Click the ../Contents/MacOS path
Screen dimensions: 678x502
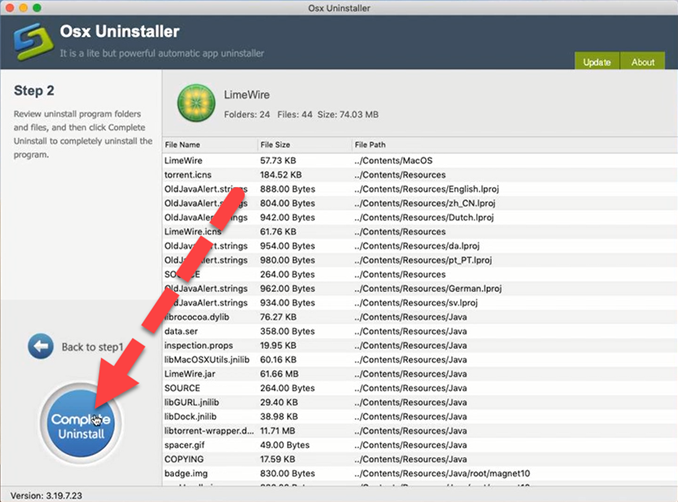[x=393, y=160]
